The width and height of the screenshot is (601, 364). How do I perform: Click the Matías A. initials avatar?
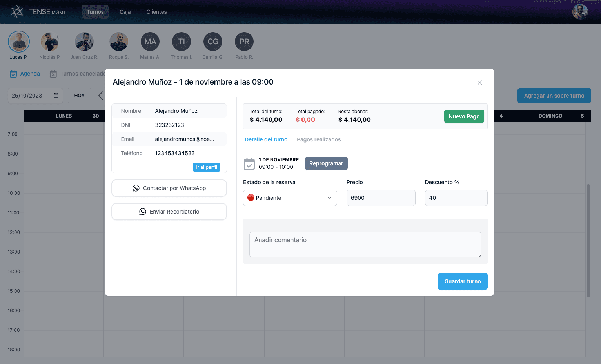(x=150, y=41)
